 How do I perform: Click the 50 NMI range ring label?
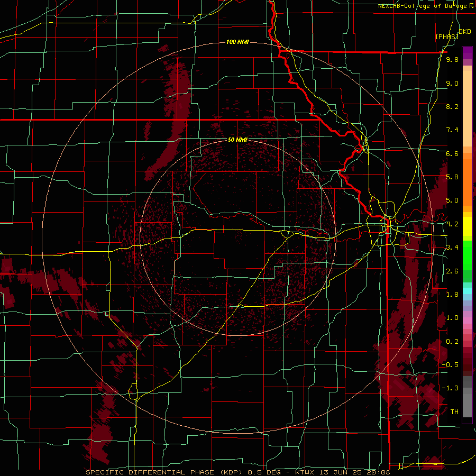click(237, 140)
